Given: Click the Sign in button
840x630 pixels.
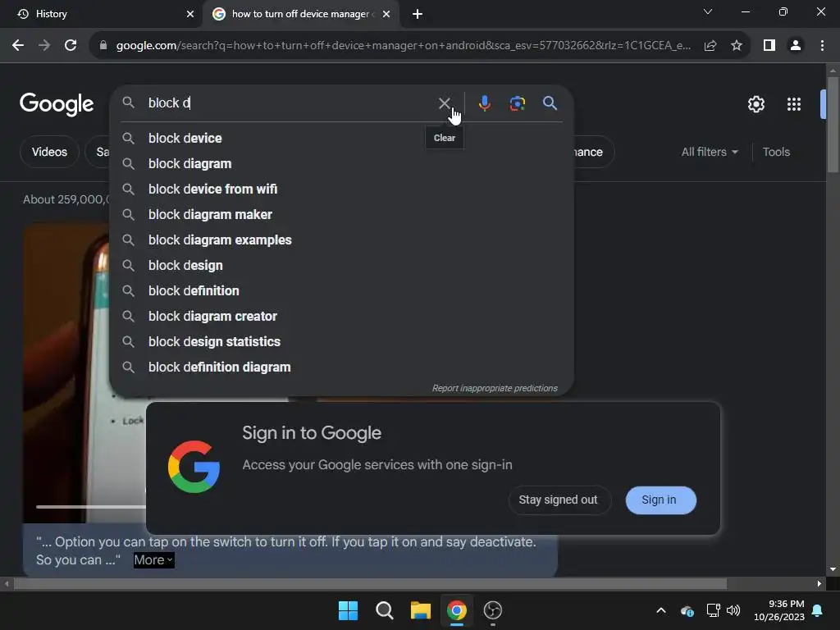Looking at the screenshot, I should coord(660,500).
